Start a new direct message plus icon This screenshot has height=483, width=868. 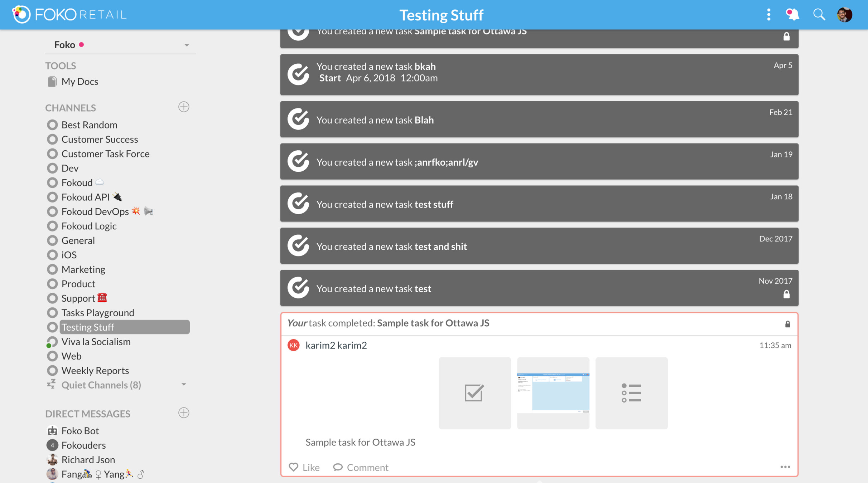click(184, 413)
